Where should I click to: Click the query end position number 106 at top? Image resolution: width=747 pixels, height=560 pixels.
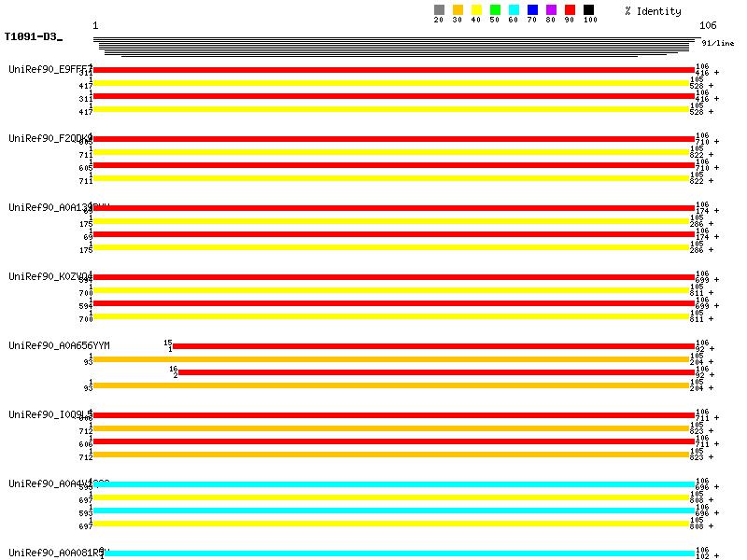[707, 25]
